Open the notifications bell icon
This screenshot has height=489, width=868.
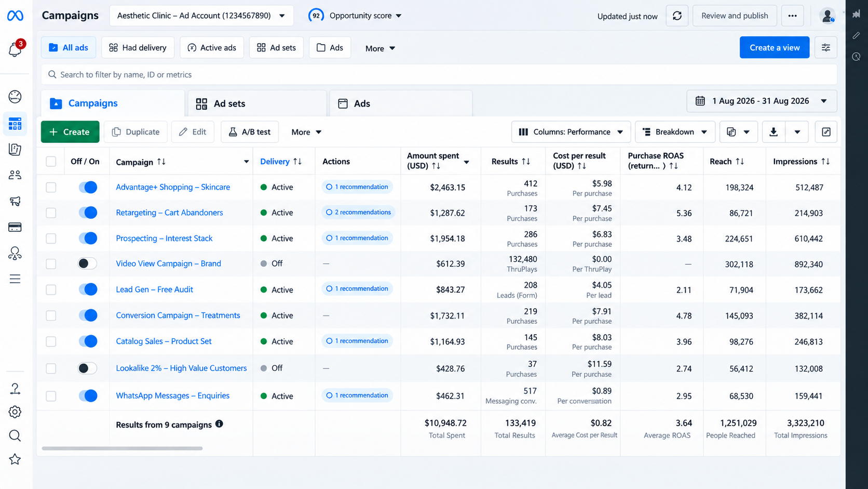[15, 49]
